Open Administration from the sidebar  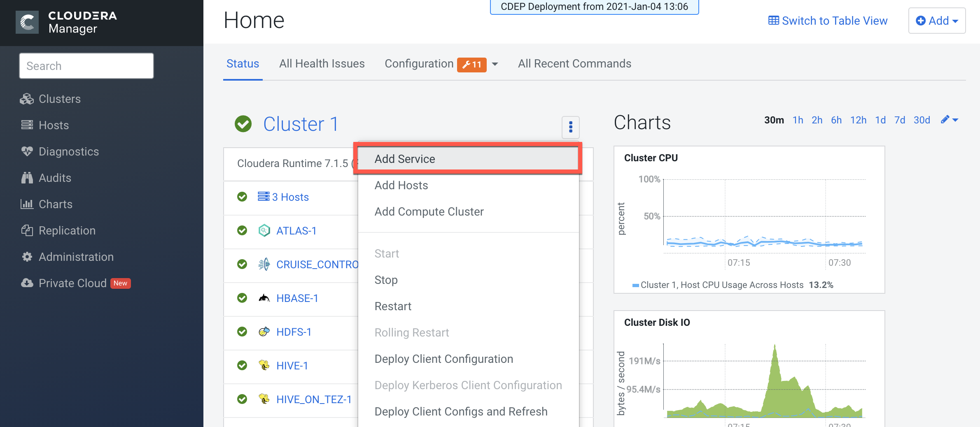[x=67, y=257]
